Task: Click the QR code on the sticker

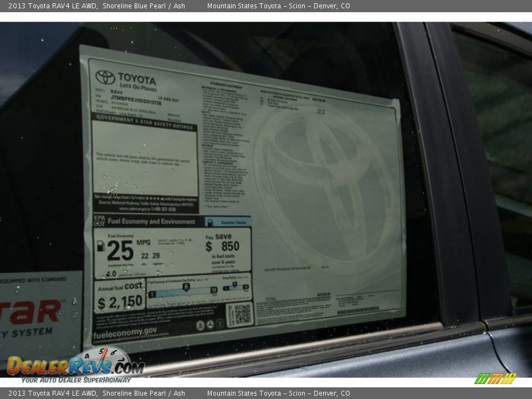Action: pyautogui.click(x=243, y=314)
